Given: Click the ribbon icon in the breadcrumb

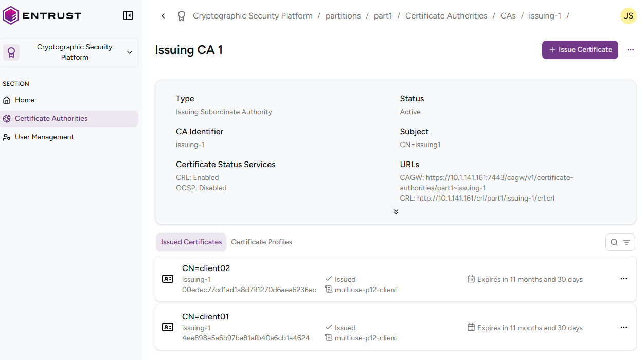Looking at the screenshot, I should tap(181, 16).
